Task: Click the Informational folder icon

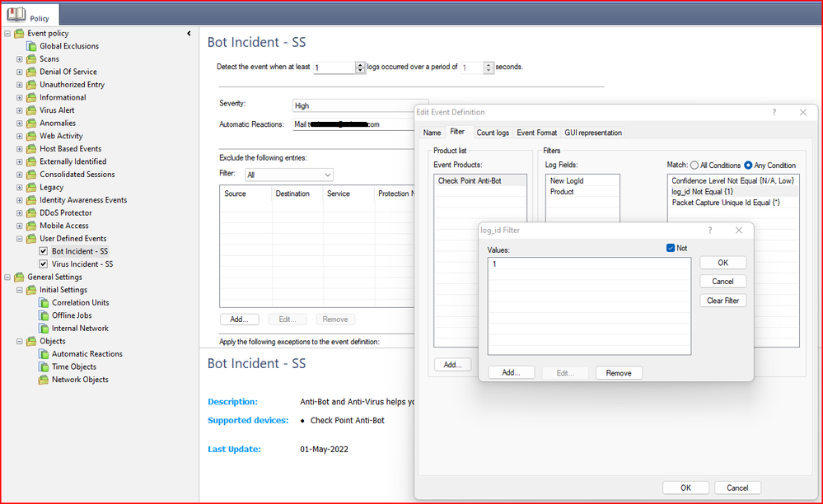Action: click(31, 97)
